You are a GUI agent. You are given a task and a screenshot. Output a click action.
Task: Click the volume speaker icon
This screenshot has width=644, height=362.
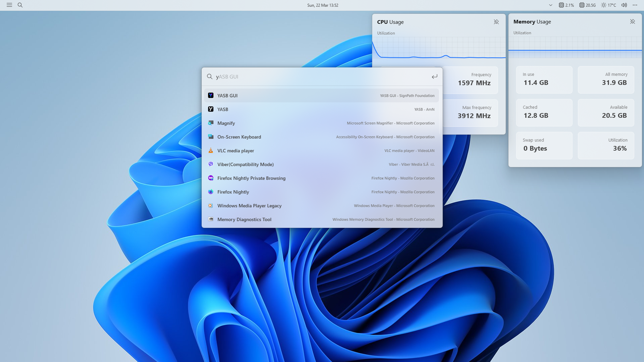[624, 5]
